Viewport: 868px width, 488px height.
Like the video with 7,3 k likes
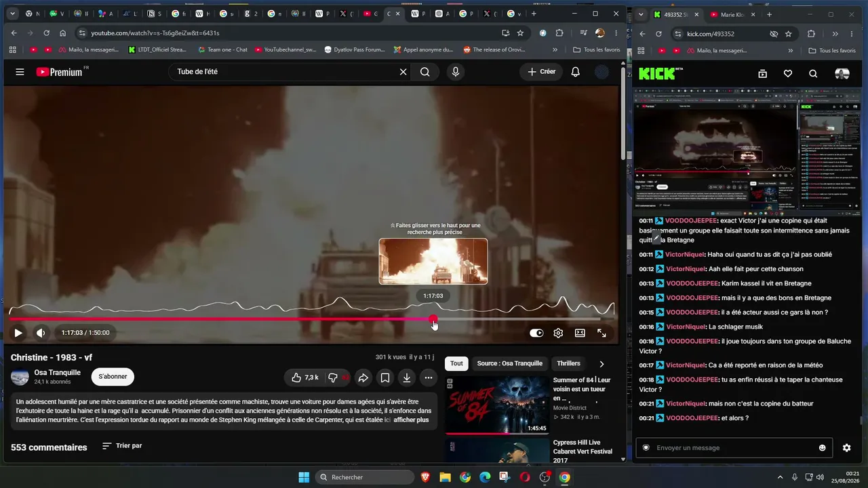point(304,378)
